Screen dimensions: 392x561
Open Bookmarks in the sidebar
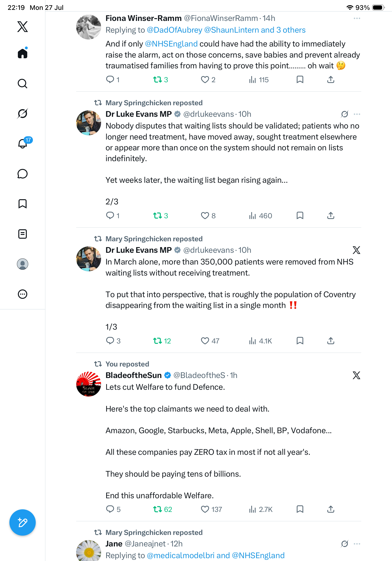point(23,204)
